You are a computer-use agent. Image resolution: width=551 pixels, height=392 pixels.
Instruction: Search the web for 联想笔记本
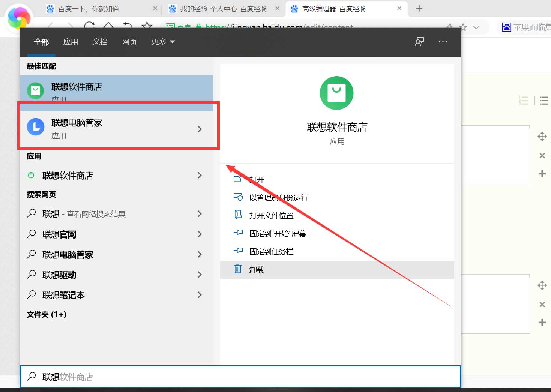point(117,295)
